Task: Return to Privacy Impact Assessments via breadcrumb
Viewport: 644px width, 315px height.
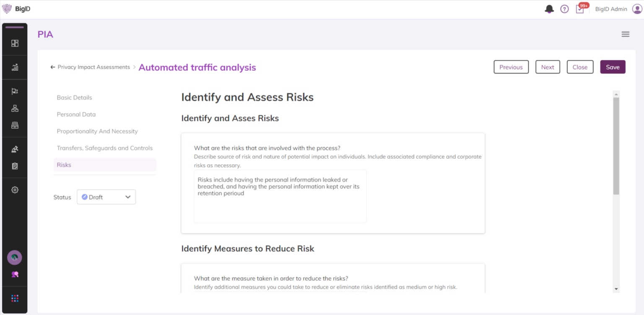Action: [x=93, y=67]
